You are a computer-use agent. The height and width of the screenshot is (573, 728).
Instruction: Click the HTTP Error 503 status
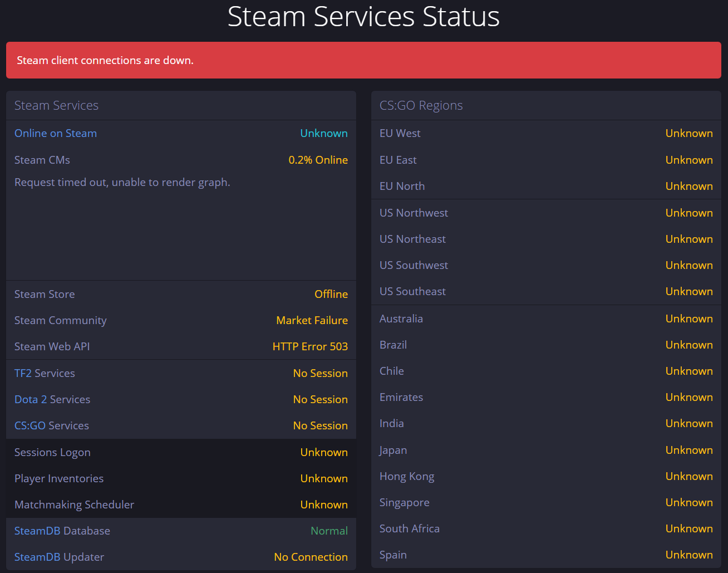click(310, 346)
